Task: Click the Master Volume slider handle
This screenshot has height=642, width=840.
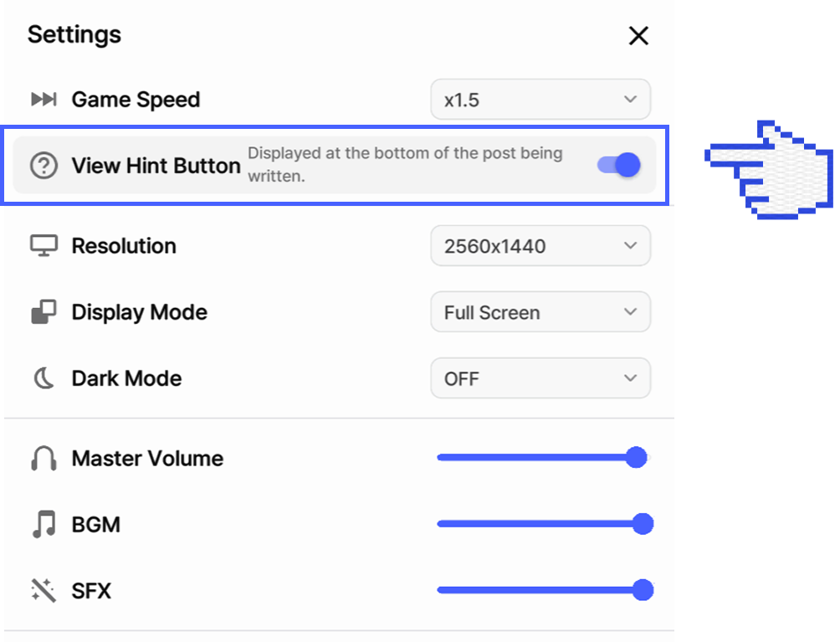Action: [x=637, y=458]
